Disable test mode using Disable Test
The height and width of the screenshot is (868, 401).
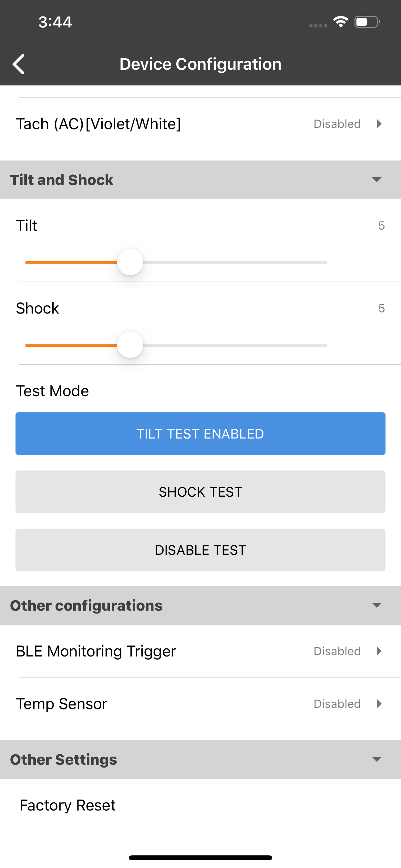[200, 550]
